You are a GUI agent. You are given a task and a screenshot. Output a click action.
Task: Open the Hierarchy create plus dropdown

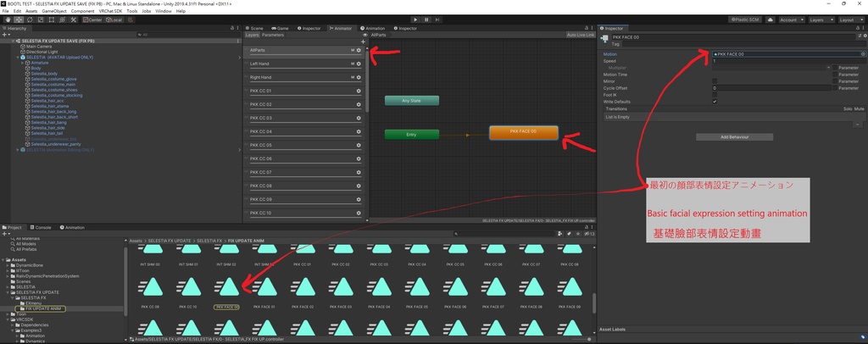(x=6, y=35)
